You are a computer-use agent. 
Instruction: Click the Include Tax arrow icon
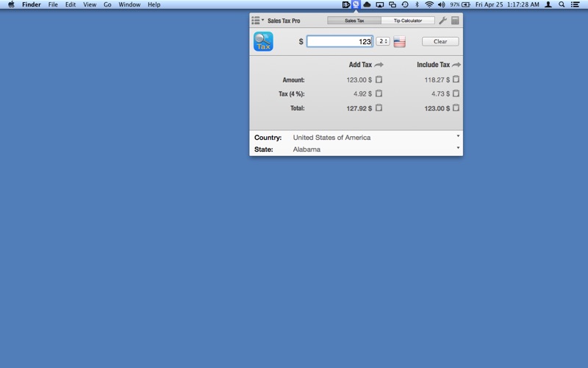[456, 65]
